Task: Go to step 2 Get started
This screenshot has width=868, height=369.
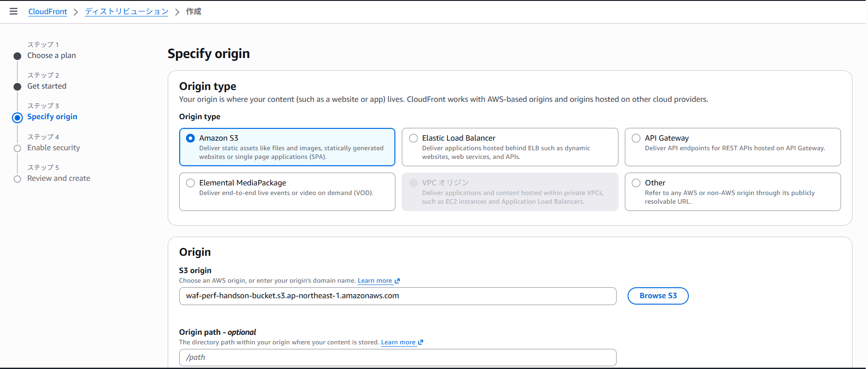Action: click(x=47, y=86)
